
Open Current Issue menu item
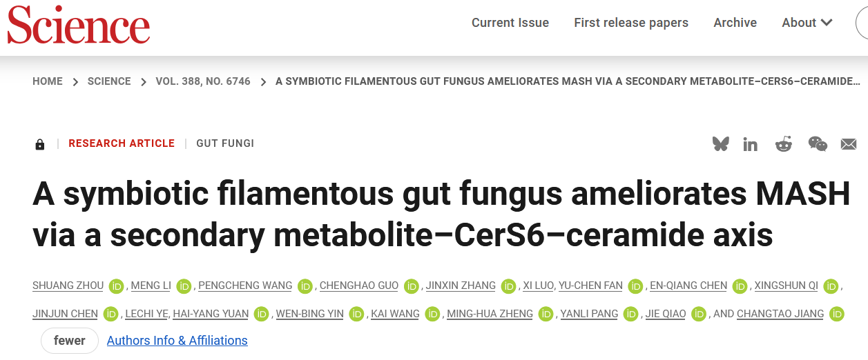tap(510, 23)
